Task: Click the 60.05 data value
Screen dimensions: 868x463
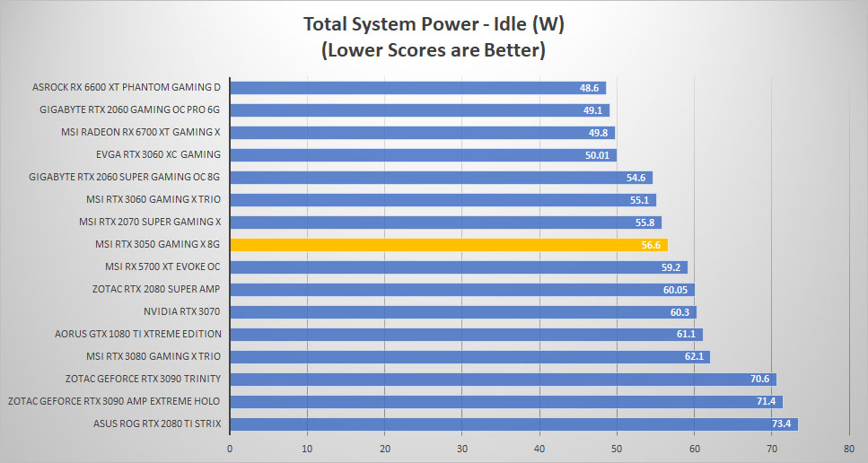Action: point(675,290)
